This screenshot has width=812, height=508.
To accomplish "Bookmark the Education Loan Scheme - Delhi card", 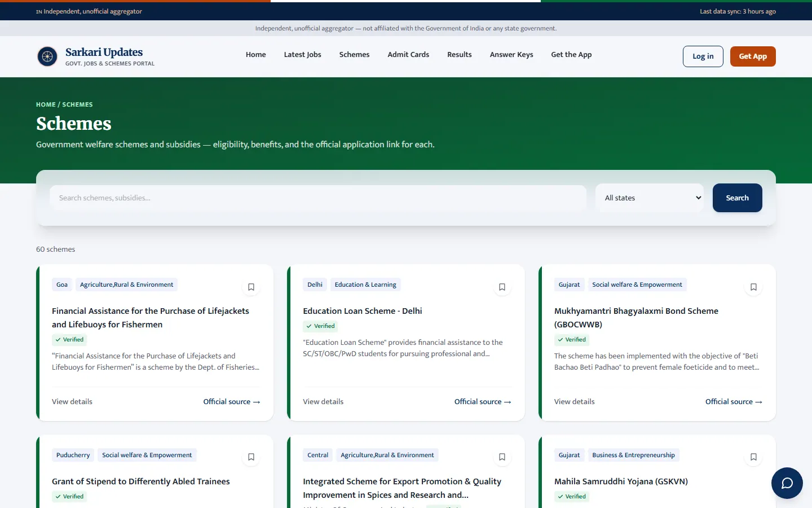I will (x=502, y=287).
